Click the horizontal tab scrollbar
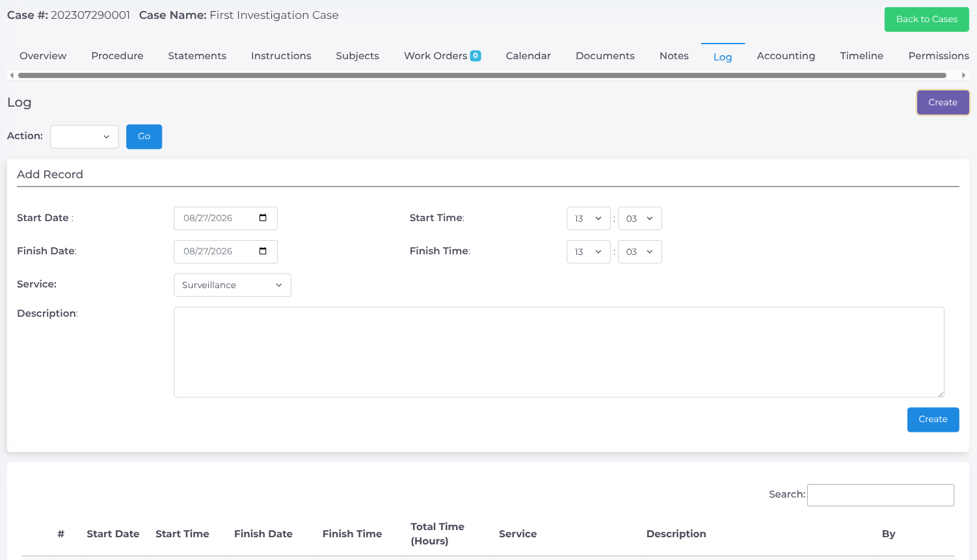The width and height of the screenshot is (977, 560). [482, 75]
